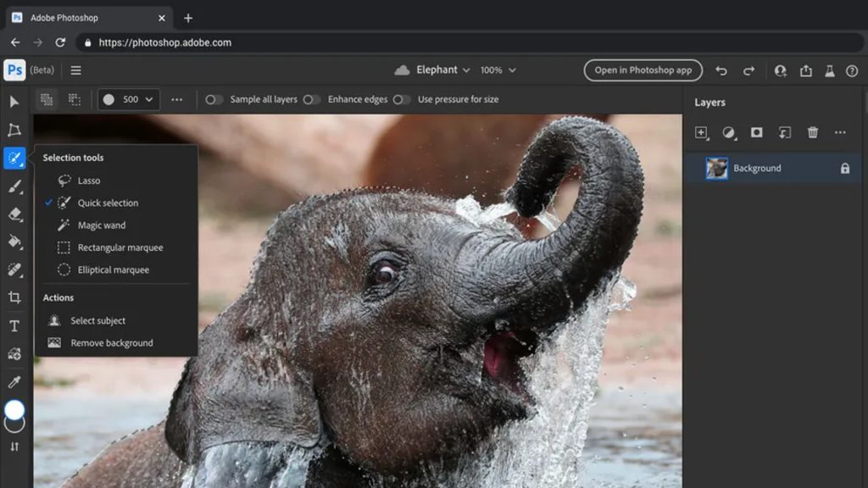The image size is (868, 488).
Task: Open the brush size 500 dropdown
Action: 129,99
